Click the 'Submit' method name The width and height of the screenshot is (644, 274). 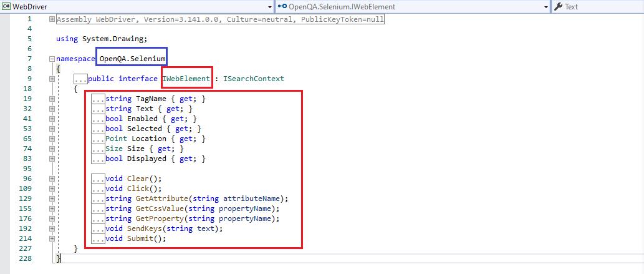coord(140,238)
